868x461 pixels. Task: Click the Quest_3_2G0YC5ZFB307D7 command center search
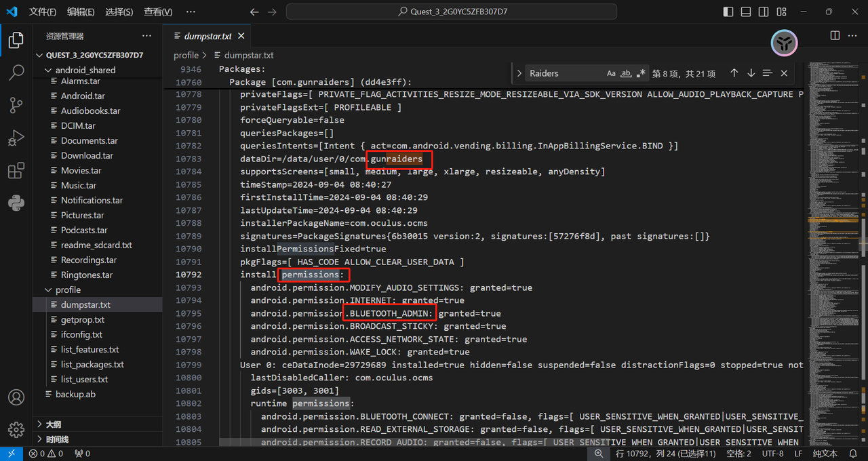452,12
